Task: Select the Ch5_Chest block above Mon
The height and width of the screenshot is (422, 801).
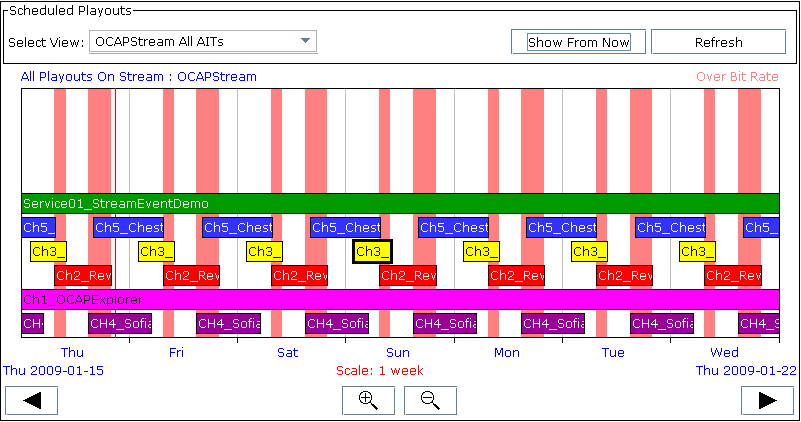Action: [454, 227]
